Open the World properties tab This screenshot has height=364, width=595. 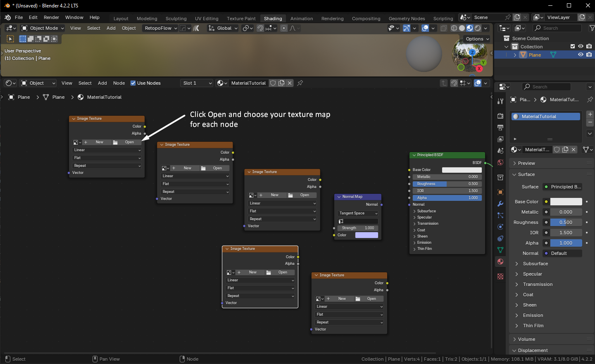coord(500,162)
